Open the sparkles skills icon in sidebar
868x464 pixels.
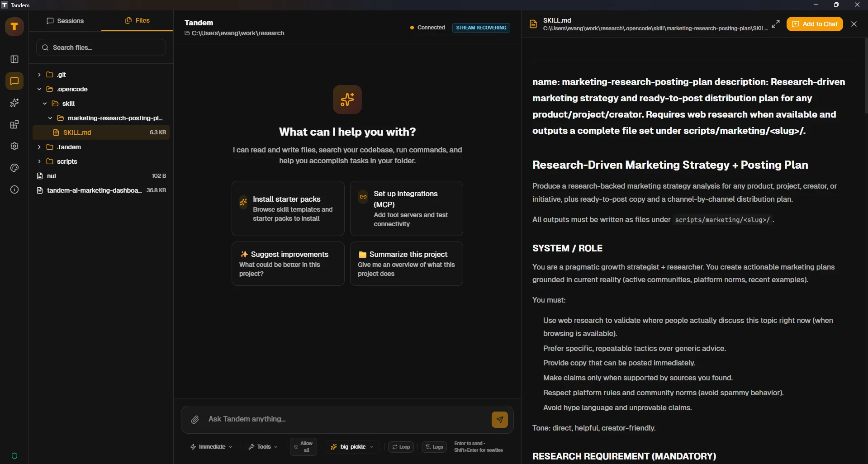tap(14, 103)
